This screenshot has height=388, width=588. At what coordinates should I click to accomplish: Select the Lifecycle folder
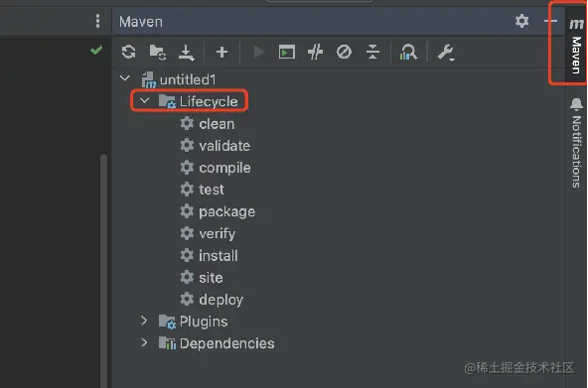coord(198,101)
